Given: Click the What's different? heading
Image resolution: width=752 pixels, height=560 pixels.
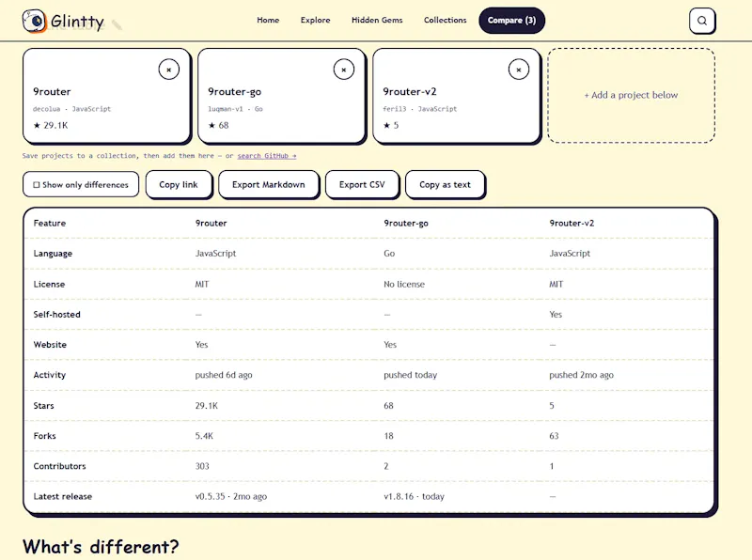Looking at the screenshot, I should (101, 547).
